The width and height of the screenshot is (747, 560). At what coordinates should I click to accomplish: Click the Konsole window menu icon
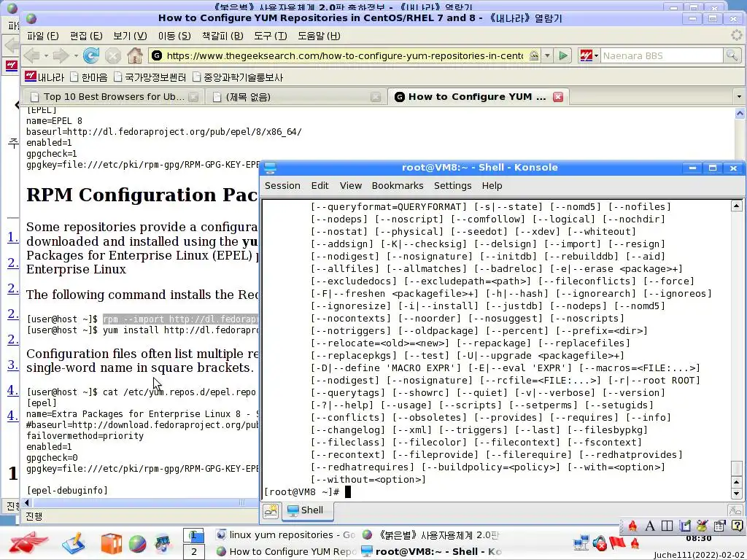click(270, 168)
